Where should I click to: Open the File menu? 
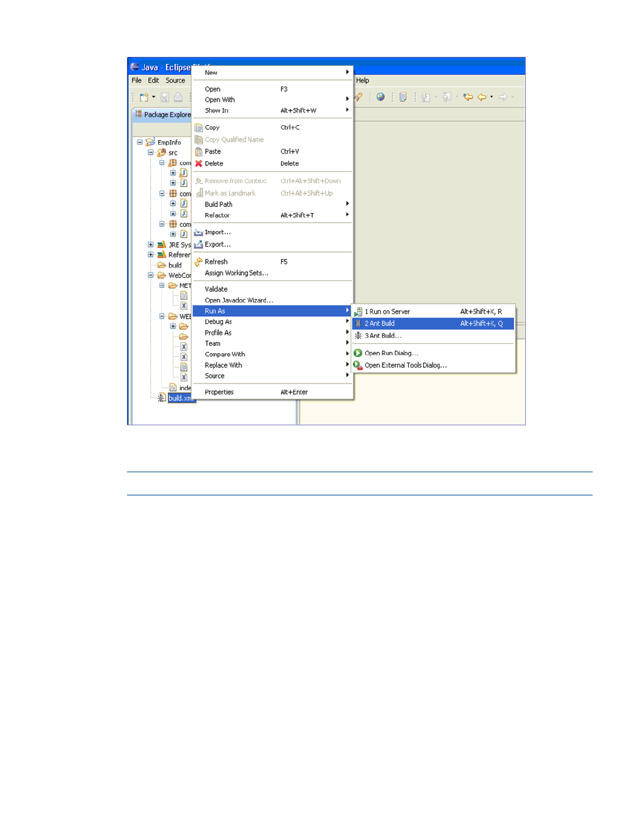pyautogui.click(x=136, y=81)
